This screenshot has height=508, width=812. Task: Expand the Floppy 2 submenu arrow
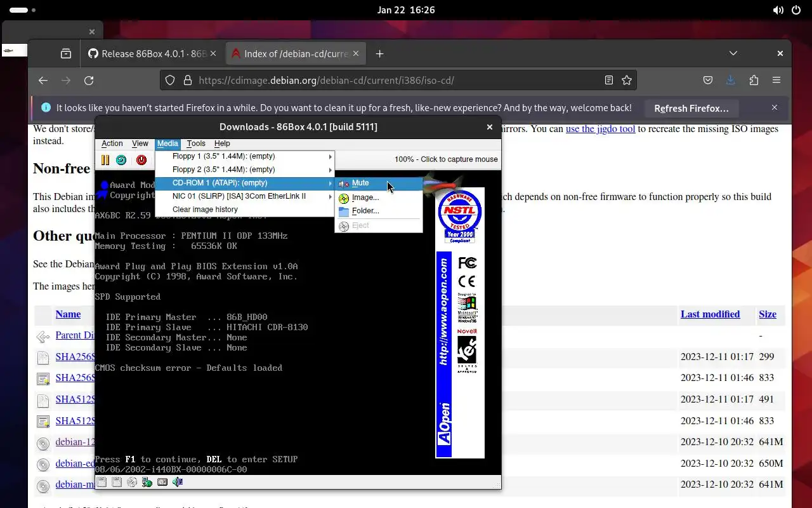point(330,170)
